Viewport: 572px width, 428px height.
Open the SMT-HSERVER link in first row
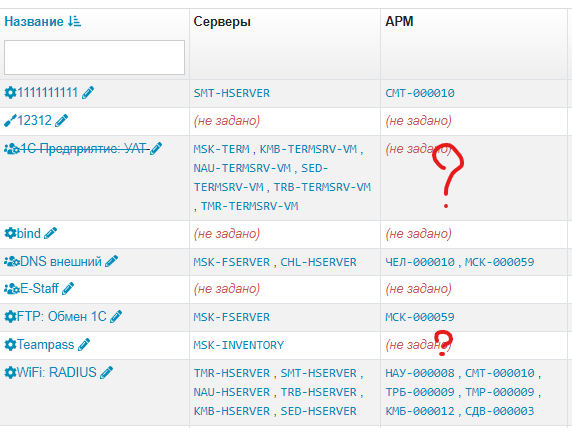point(232,93)
